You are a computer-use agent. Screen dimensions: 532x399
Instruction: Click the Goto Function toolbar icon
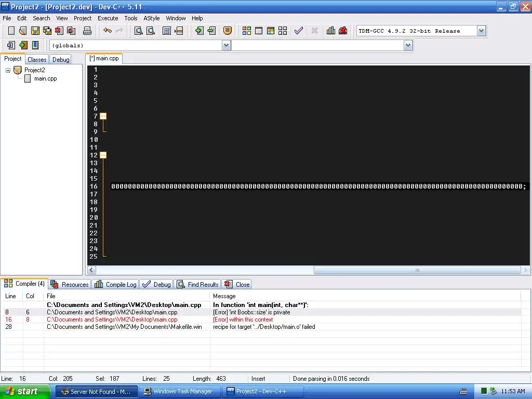167,31
